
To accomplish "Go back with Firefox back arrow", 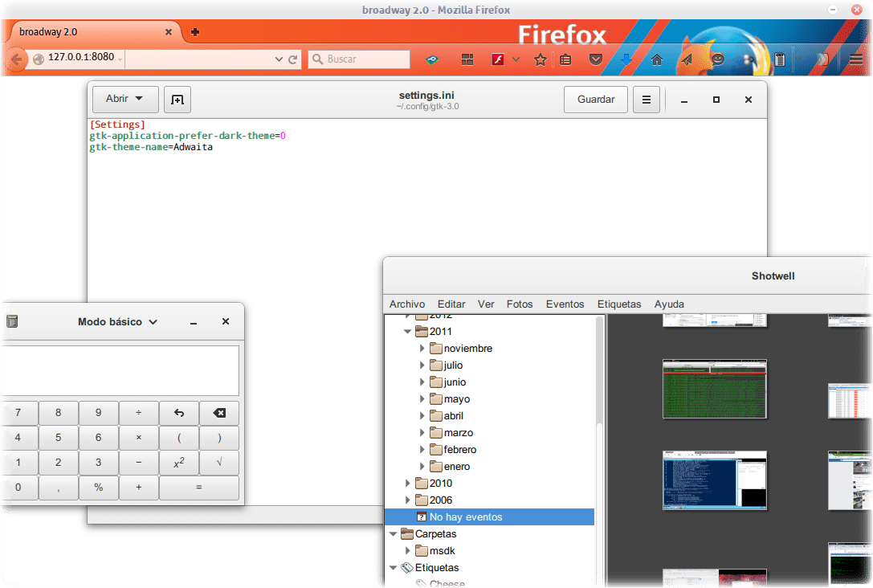I will coord(16,59).
